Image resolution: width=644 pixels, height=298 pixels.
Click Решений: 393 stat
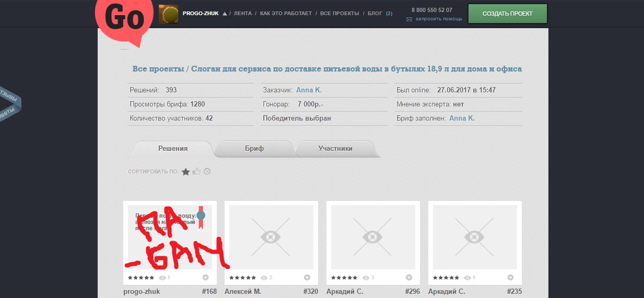(153, 90)
